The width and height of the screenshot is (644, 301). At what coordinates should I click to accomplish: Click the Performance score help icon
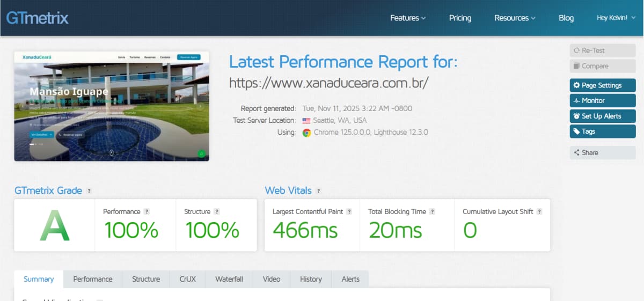pyautogui.click(x=147, y=212)
